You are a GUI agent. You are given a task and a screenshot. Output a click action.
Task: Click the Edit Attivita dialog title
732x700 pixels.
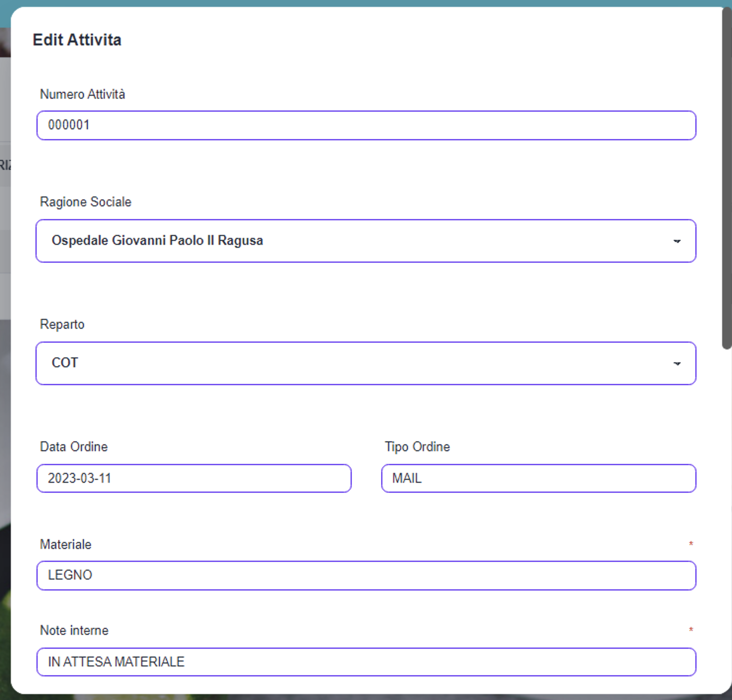click(77, 40)
